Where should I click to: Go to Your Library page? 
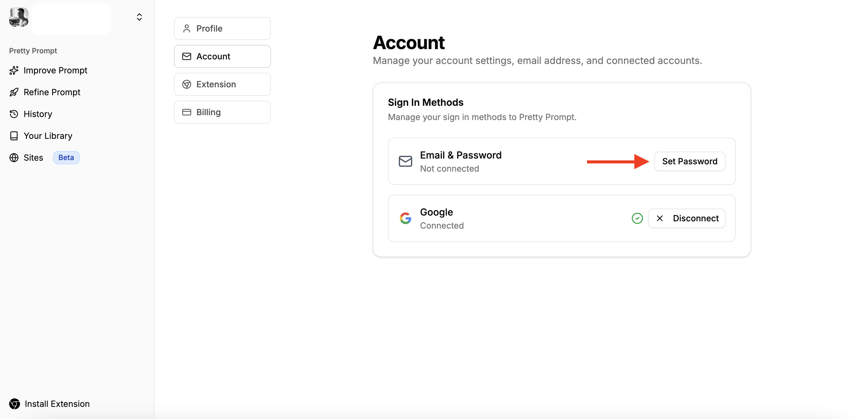click(x=48, y=136)
